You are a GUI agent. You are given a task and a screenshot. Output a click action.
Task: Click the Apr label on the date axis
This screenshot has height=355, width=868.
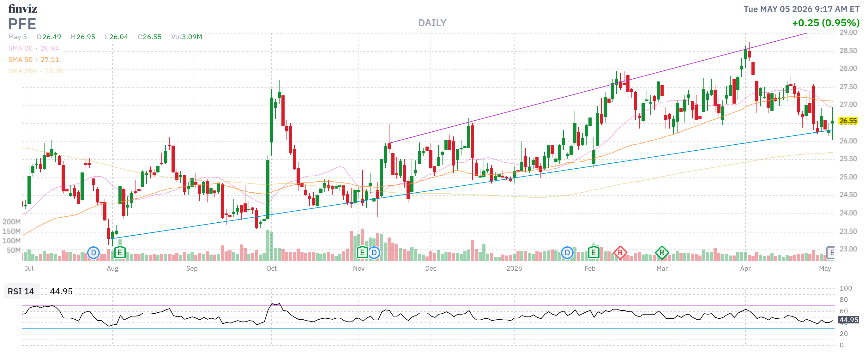pos(745,268)
